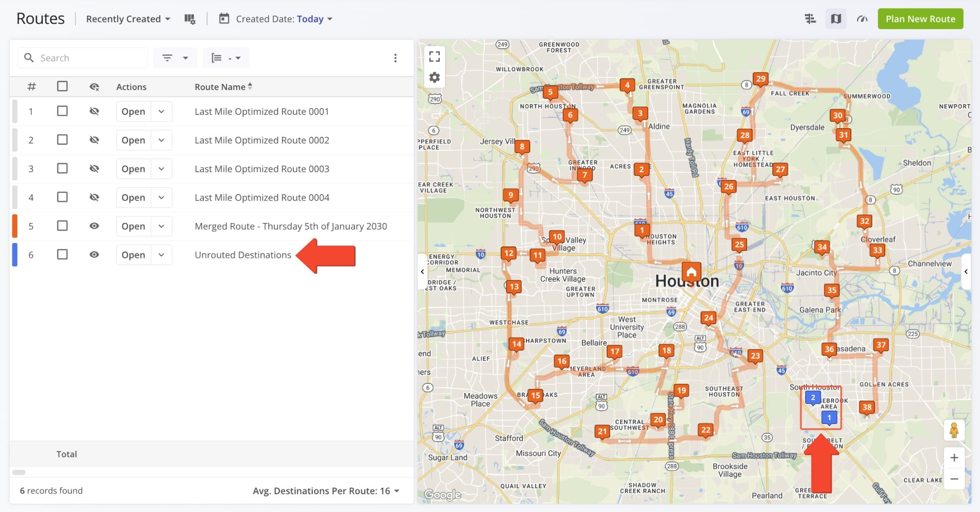Click the fullscreen map icon
This screenshot has width=980, height=512.
(x=434, y=56)
